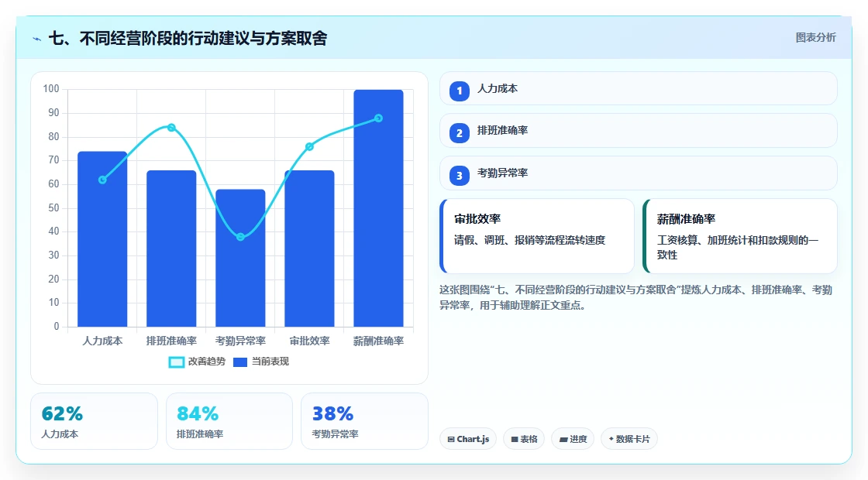Click the trend line point above 审批效率
Viewport: 868px width, 480px height.
click(x=309, y=146)
